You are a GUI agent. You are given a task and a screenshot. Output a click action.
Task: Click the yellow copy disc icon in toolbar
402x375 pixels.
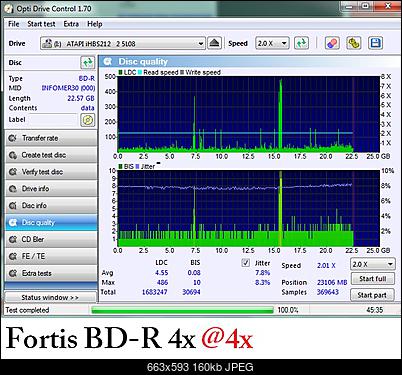(x=354, y=43)
